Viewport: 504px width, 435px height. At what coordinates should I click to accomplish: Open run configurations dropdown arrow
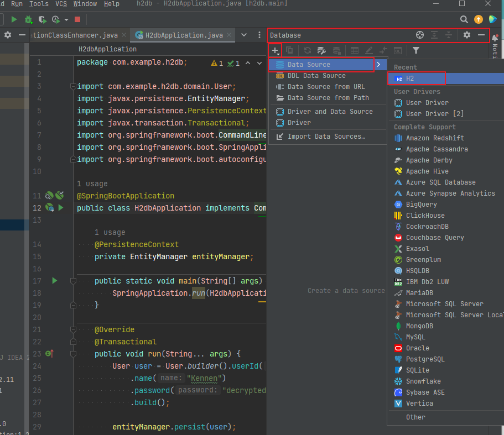coord(66,19)
